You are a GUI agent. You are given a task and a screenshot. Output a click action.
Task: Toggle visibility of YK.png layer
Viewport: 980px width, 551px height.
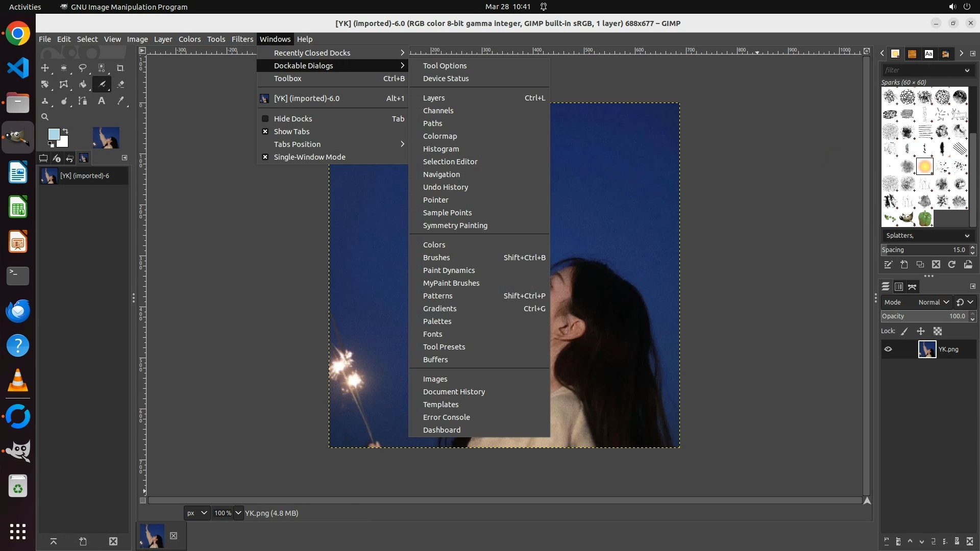[x=888, y=349]
